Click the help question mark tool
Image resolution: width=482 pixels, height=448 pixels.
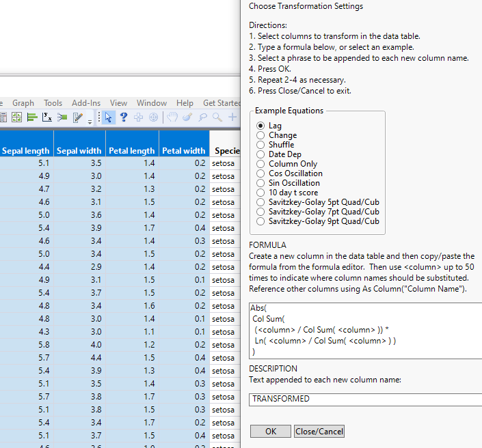pyautogui.click(x=124, y=117)
